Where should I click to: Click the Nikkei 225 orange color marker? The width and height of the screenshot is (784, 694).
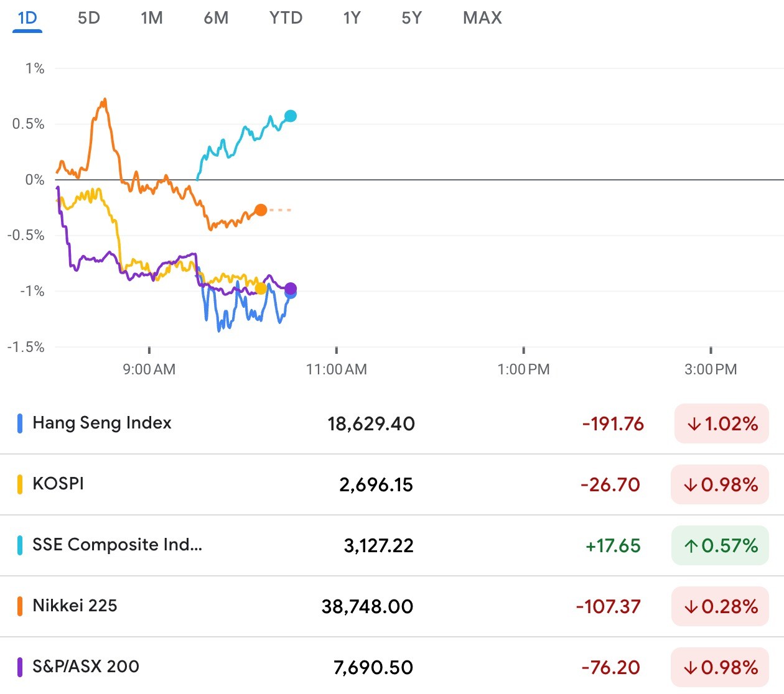20,606
